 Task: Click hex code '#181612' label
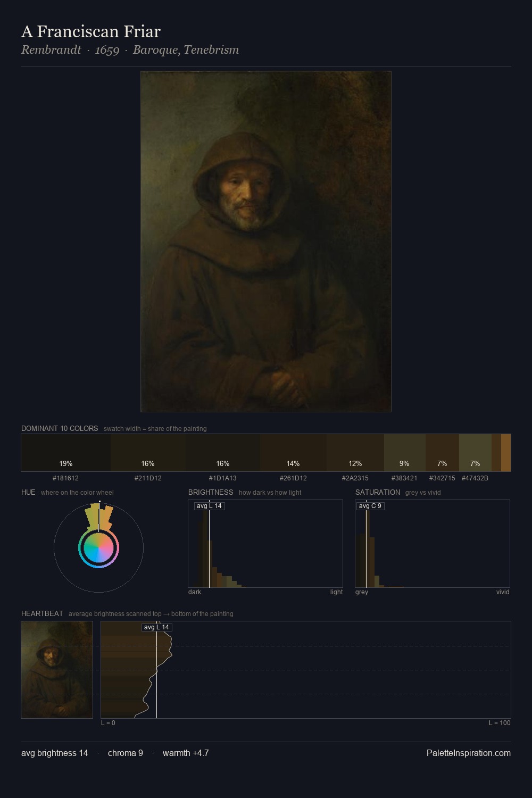pos(65,478)
